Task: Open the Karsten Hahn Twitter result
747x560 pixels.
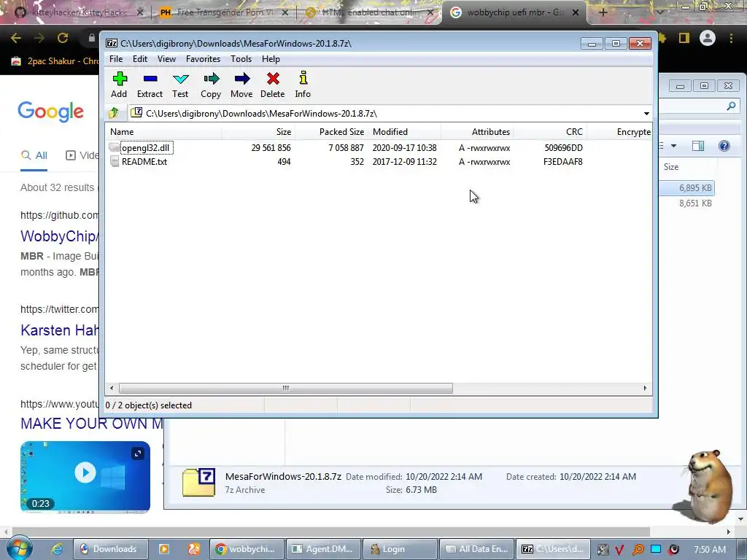Action: coord(60,330)
